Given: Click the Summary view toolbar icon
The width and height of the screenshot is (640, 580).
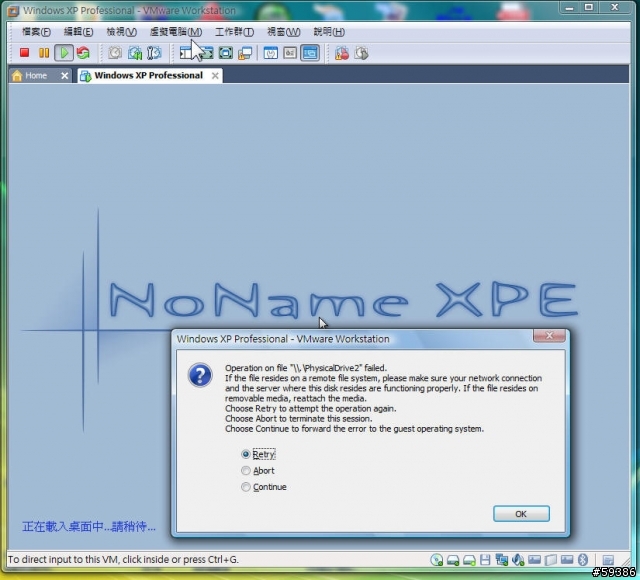Looking at the screenshot, I should click(271, 53).
